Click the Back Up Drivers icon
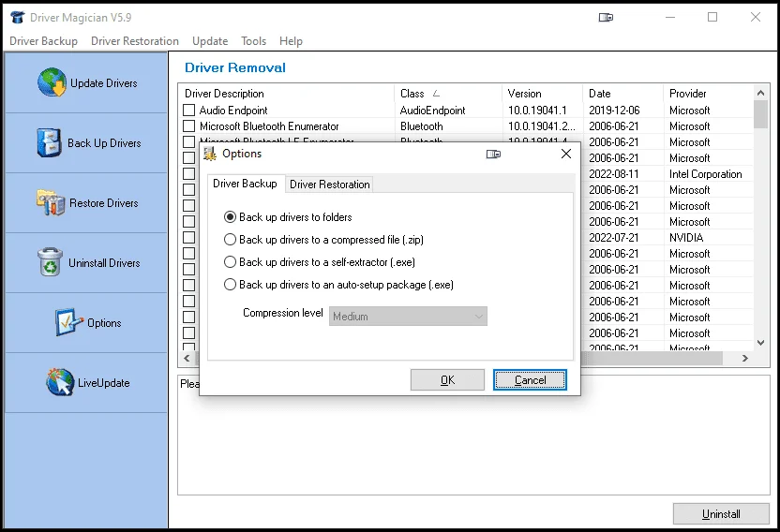 pos(49,142)
